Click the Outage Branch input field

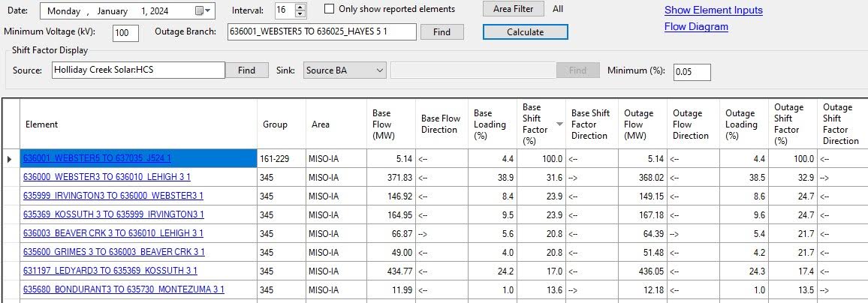(321, 32)
